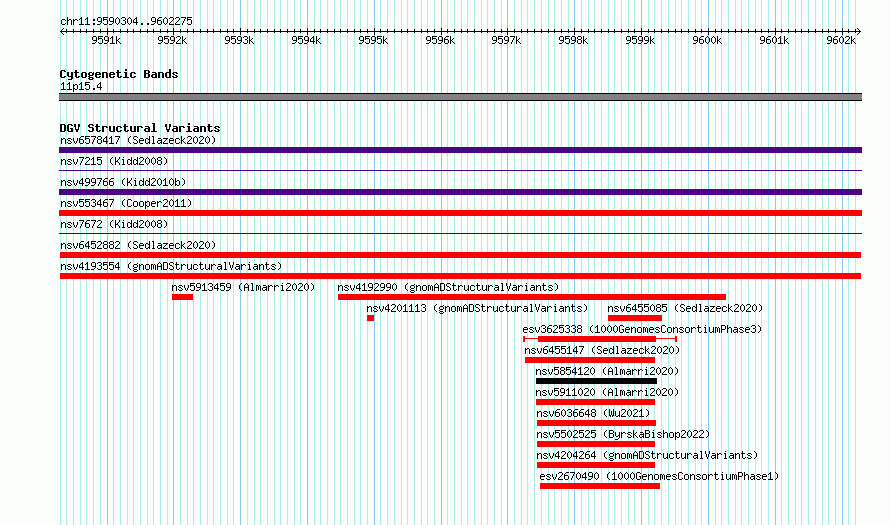This screenshot has height=525, width=890.
Task: Click the gray 11p15.4 cytogenetic band bar
Action: click(x=460, y=97)
